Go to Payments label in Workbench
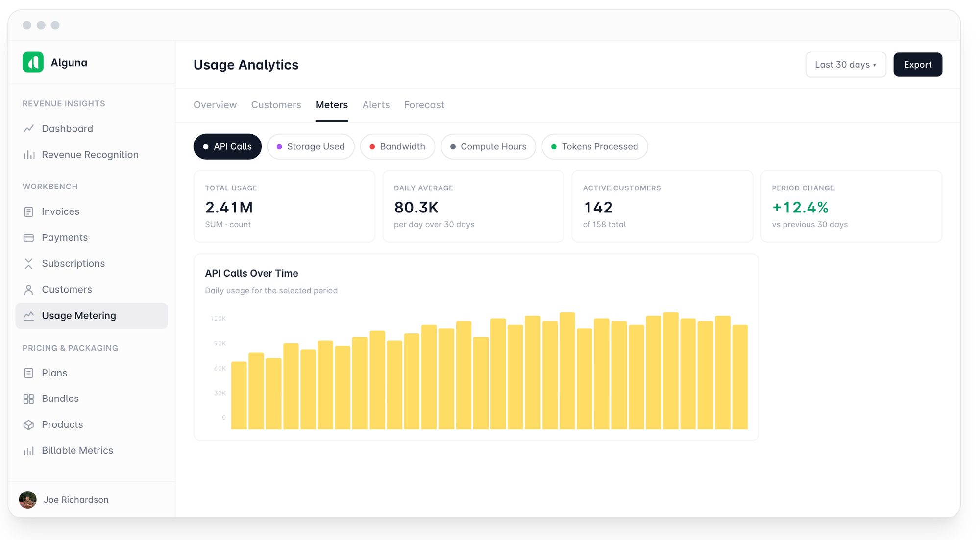Image resolution: width=980 pixels, height=540 pixels. tap(65, 237)
